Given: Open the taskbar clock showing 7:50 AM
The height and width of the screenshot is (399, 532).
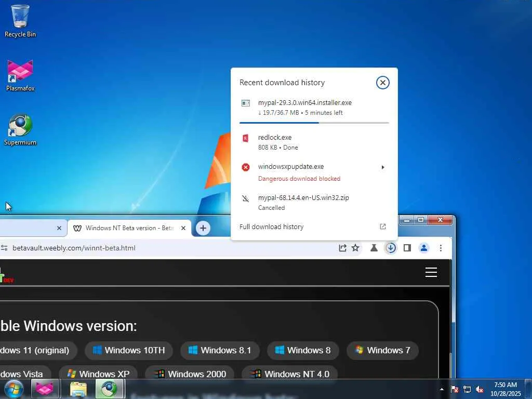Looking at the screenshot, I should tap(505, 389).
